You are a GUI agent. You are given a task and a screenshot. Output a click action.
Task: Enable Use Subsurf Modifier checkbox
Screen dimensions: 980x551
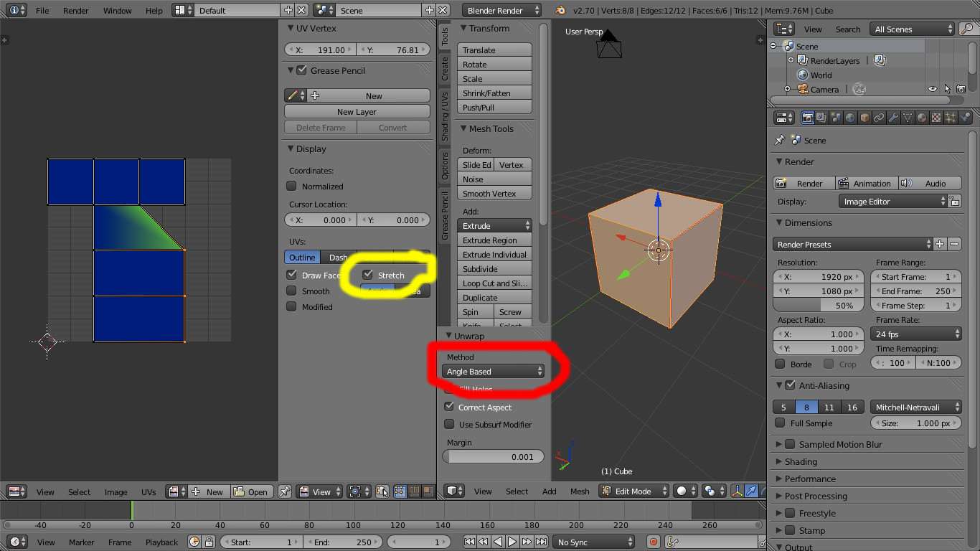[449, 424]
